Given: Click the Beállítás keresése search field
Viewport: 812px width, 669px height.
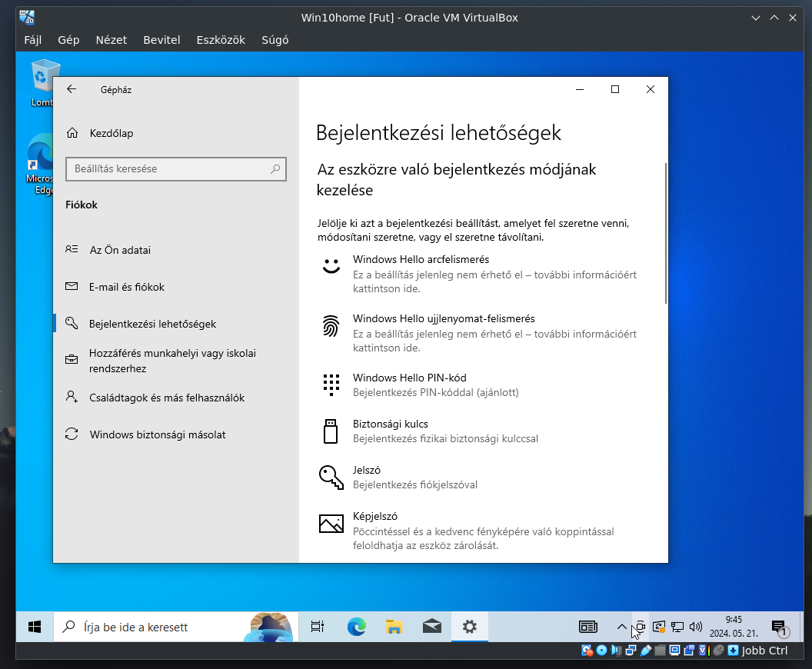Looking at the screenshot, I should [x=176, y=169].
